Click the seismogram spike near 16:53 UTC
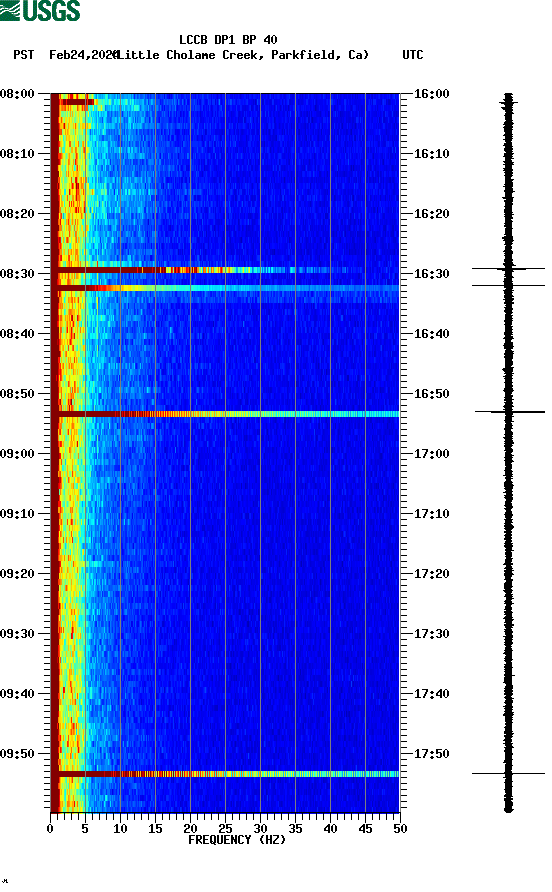Image resolution: width=552 pixels, height=892 pixels. pyautogui.click(x=510, y=411)
